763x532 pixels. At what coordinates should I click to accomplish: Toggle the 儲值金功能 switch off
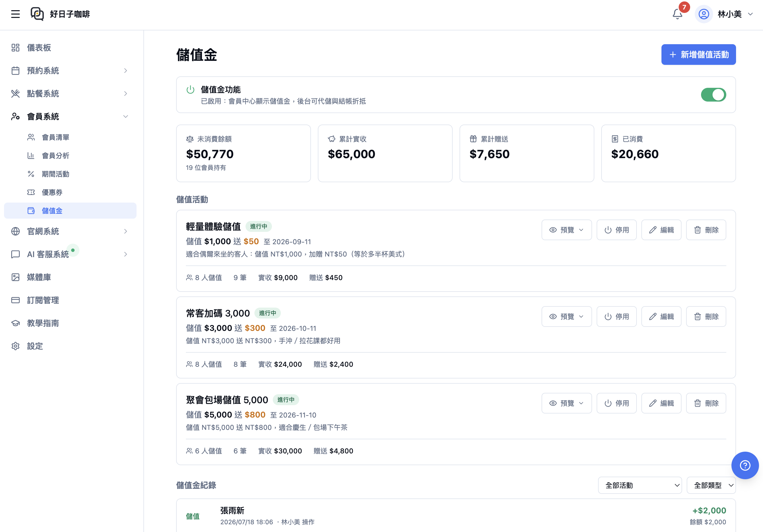click(713, 95)
